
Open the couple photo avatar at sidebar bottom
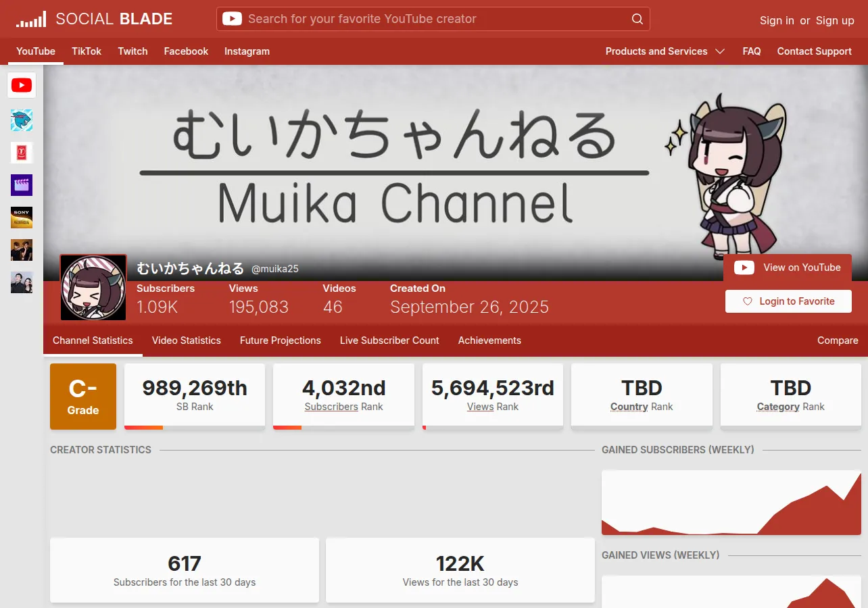pos(22,282)
